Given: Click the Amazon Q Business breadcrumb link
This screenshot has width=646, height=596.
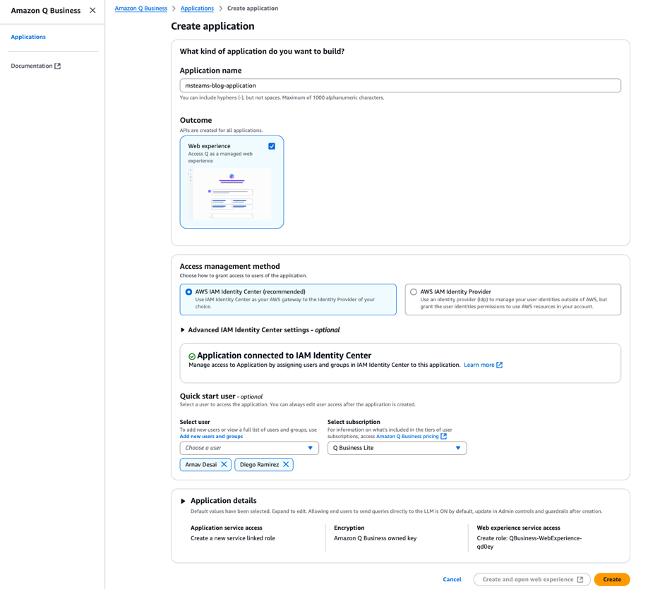Looking at the screenshot, I should pyautogui.click(x=143, y=8).
